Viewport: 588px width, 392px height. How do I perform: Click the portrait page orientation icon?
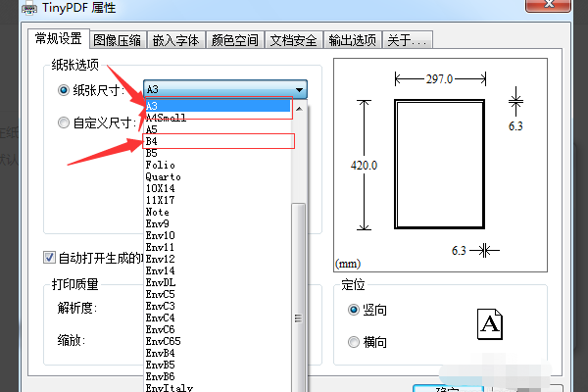pyautogui.click(x=490, y=324)
